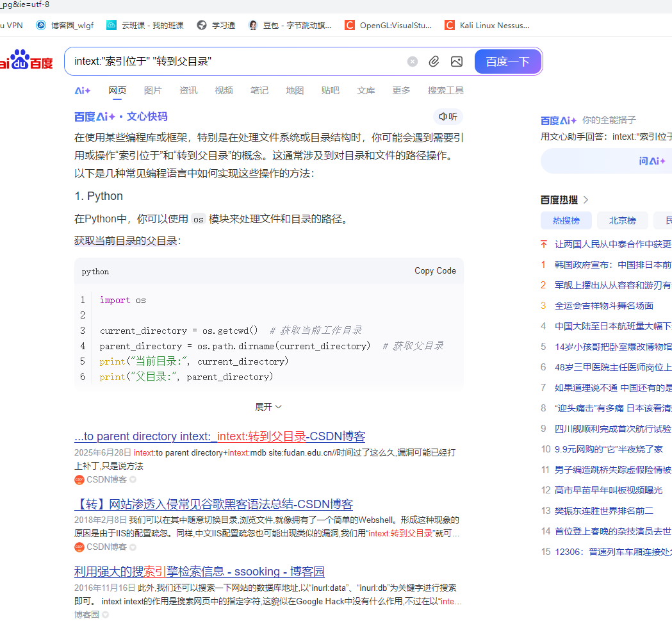Click the 百度AI+ 文心快码 heading
672x628 pixels.
(121, 117)
